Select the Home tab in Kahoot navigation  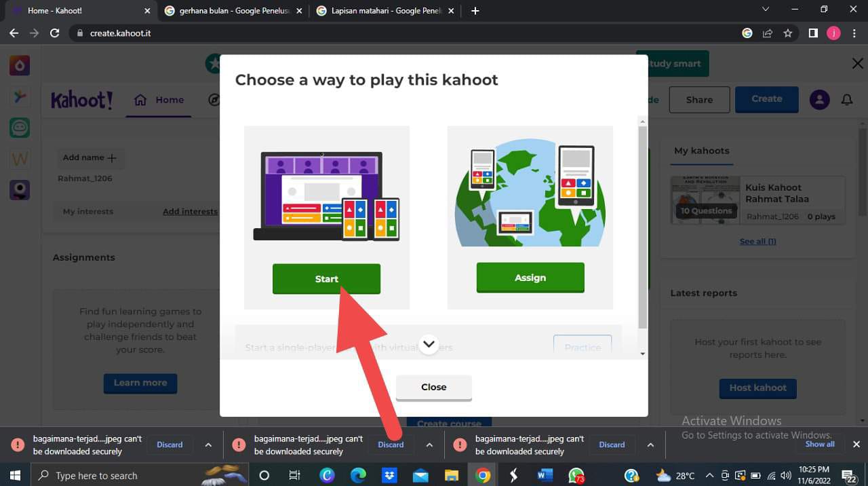coord(159,100)
